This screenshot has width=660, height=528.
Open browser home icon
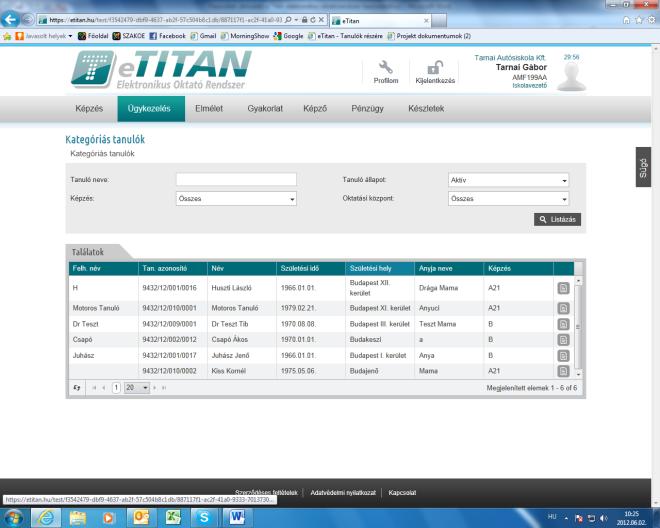point(626,20)
